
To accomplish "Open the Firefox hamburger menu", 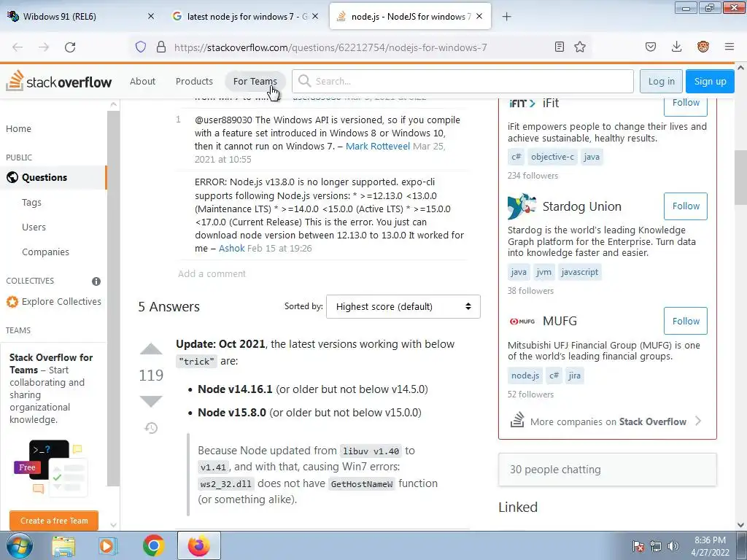I will 729,47.
